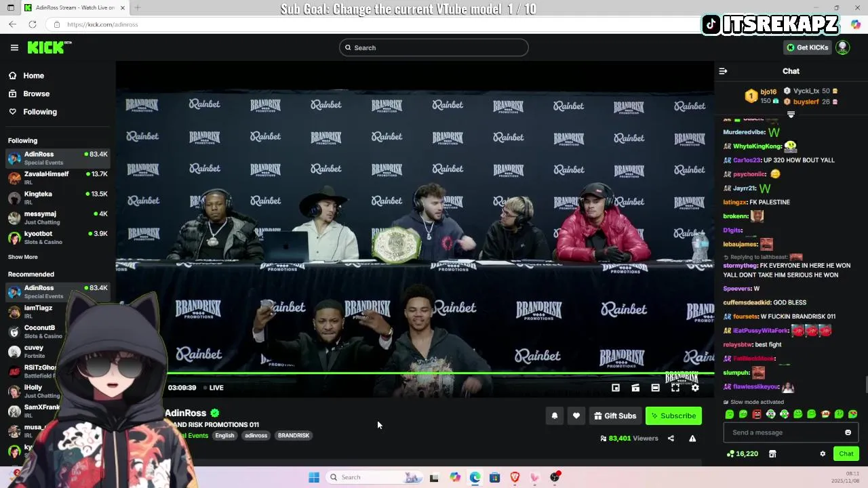Open the emoji picker in chat input
Image resolution: width=868 pixels, height=488 pixels.
pyautogui.click(x=848, y=432)
